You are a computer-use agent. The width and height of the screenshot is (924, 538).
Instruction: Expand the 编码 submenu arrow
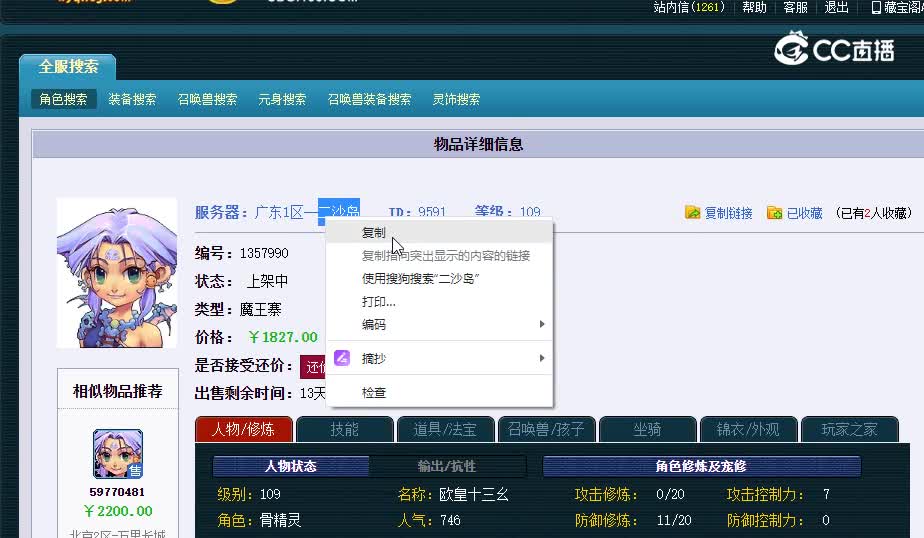tap(542, 324)
